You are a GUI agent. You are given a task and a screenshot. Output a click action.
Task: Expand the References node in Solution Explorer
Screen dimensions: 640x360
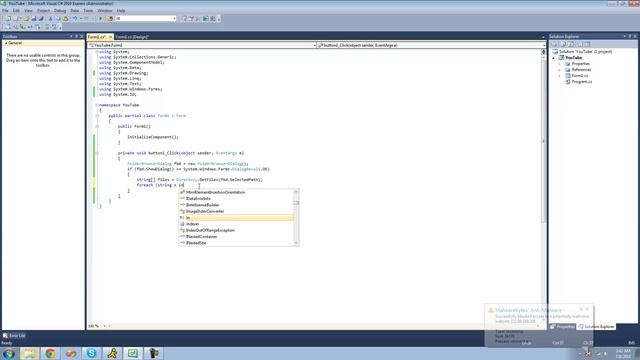point(560,70)
